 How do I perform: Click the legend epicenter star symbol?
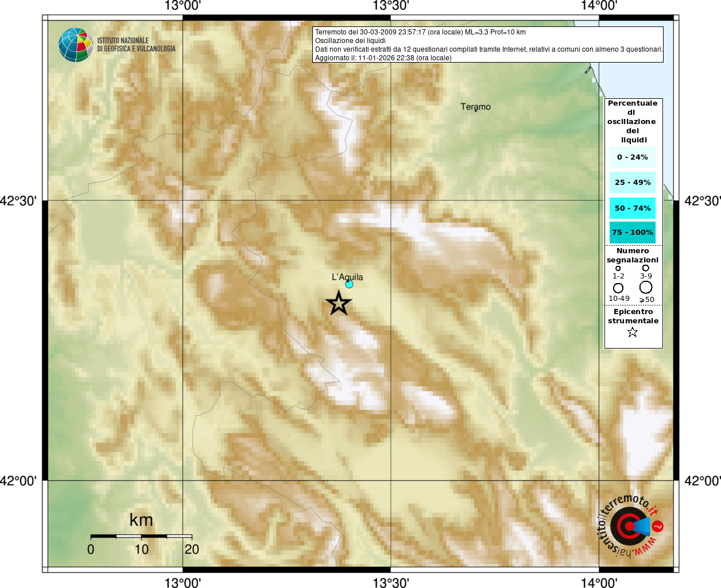point(633,332)
